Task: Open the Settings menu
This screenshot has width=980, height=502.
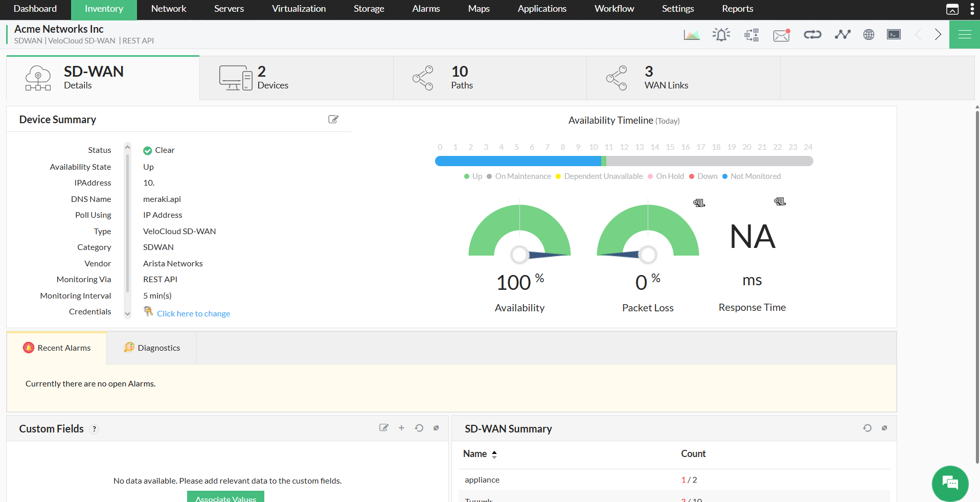Action: click(678, 9)
